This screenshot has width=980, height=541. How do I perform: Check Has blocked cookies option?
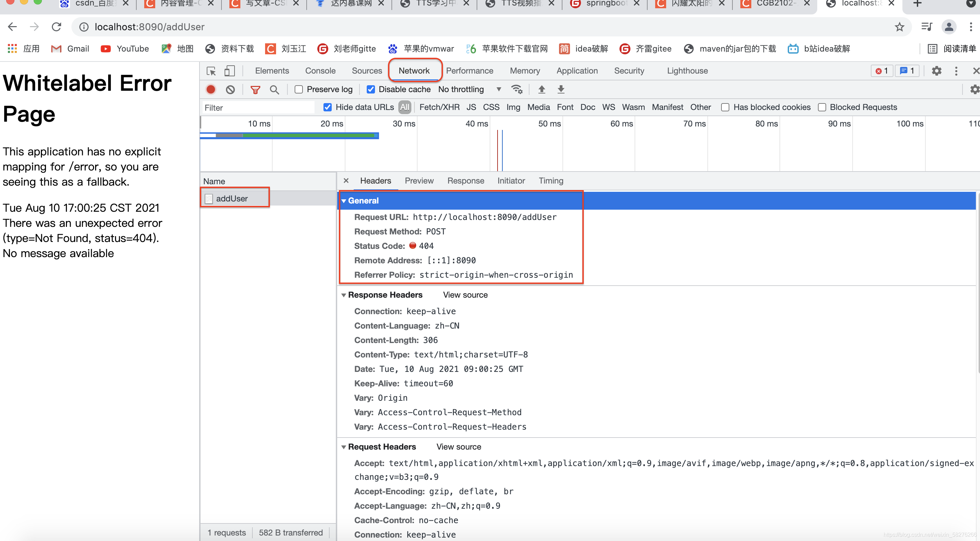coord(725,107)
